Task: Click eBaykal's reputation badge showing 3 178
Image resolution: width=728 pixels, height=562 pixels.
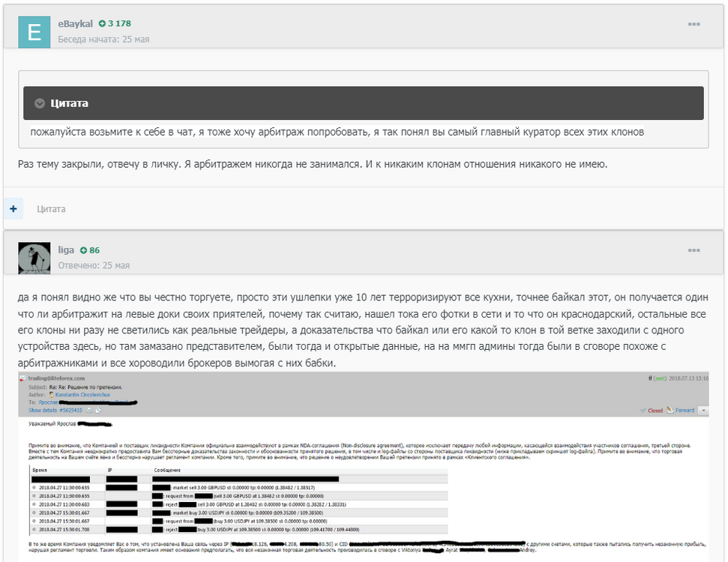Action: [x=115, y=24]
